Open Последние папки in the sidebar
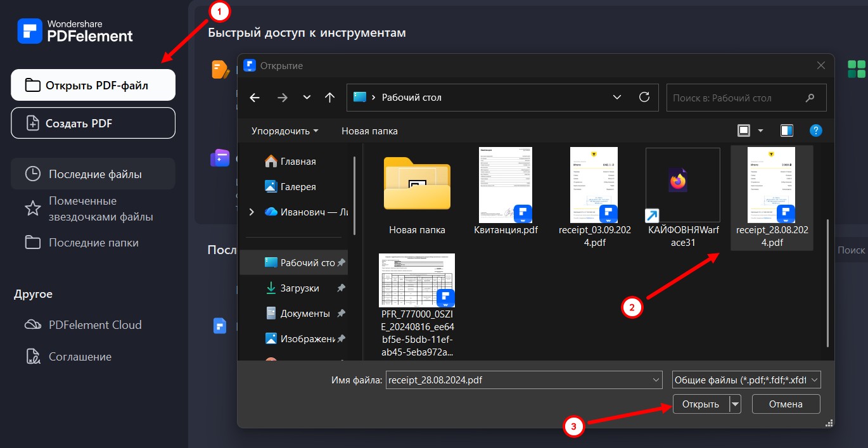Viewport: 868px width, 448px height. pos(93,242)
